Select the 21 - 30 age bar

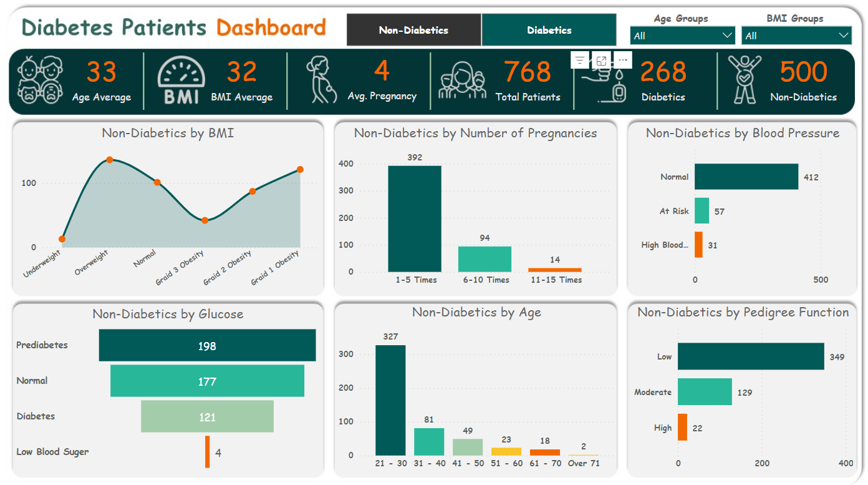click(390, 400)
